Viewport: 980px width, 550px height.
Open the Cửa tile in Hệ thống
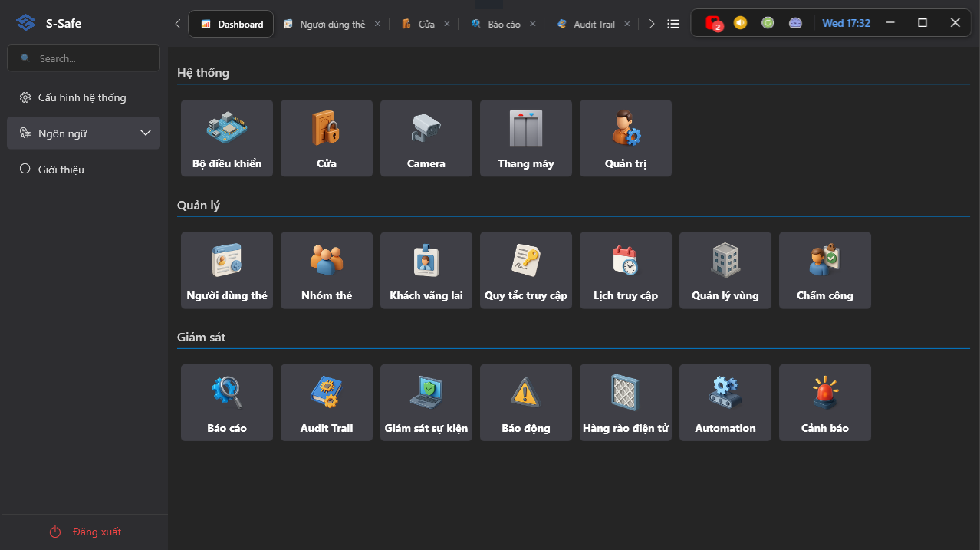click(x=327, y=138)
